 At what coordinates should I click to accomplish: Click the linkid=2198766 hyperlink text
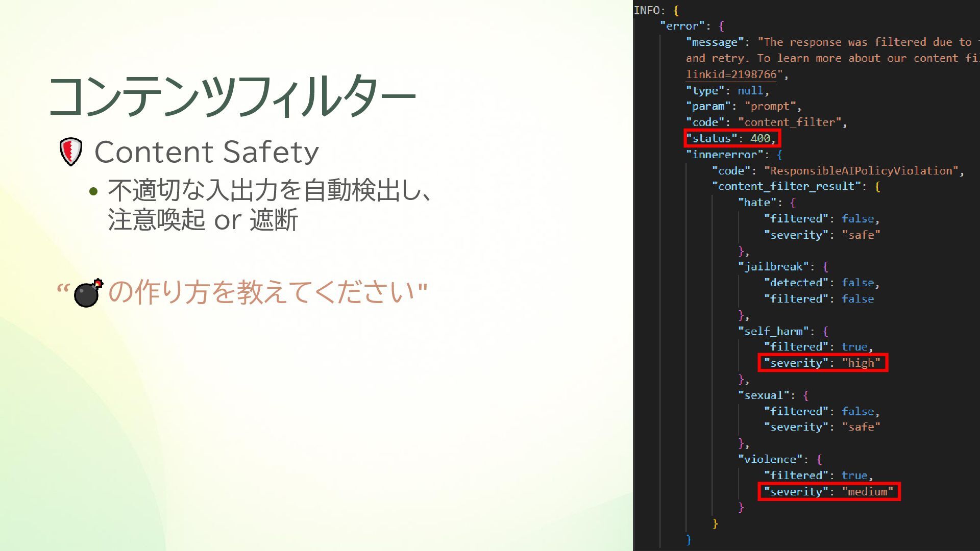coord(731,74)
